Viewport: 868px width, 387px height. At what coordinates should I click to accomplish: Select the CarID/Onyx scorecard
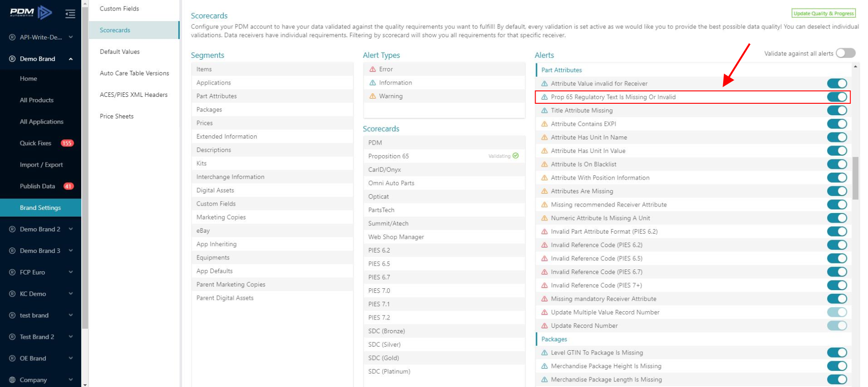[x=444, y=169]
